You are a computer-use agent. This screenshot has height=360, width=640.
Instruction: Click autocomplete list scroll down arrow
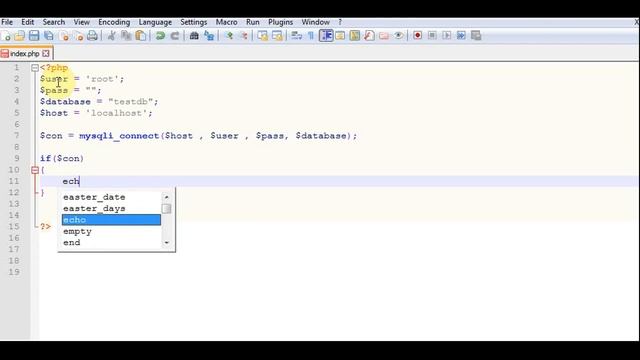(167, 243)
